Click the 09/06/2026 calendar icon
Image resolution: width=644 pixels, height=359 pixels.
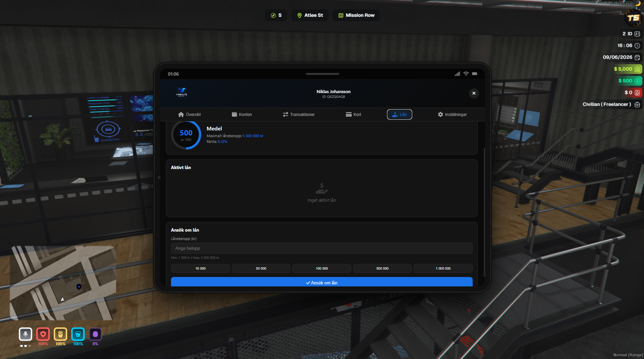point(637,57)
